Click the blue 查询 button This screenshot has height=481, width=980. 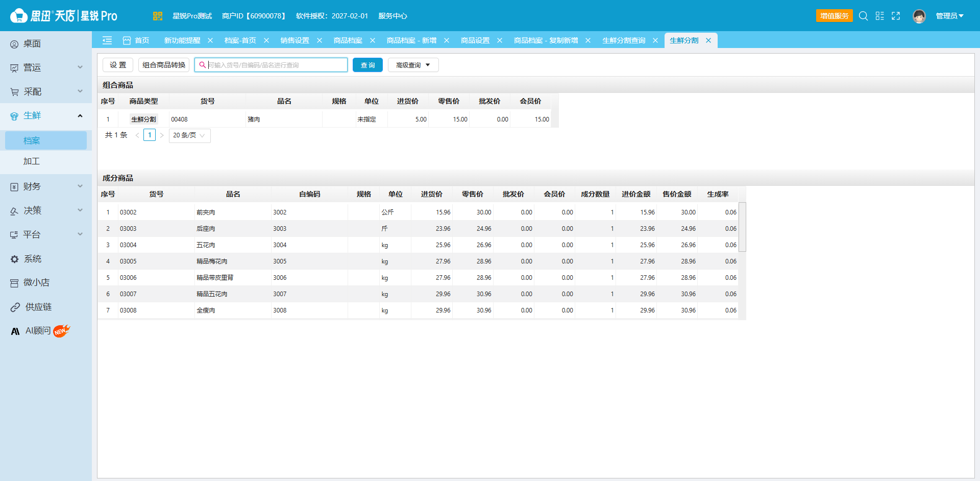(x=367, y=65)
